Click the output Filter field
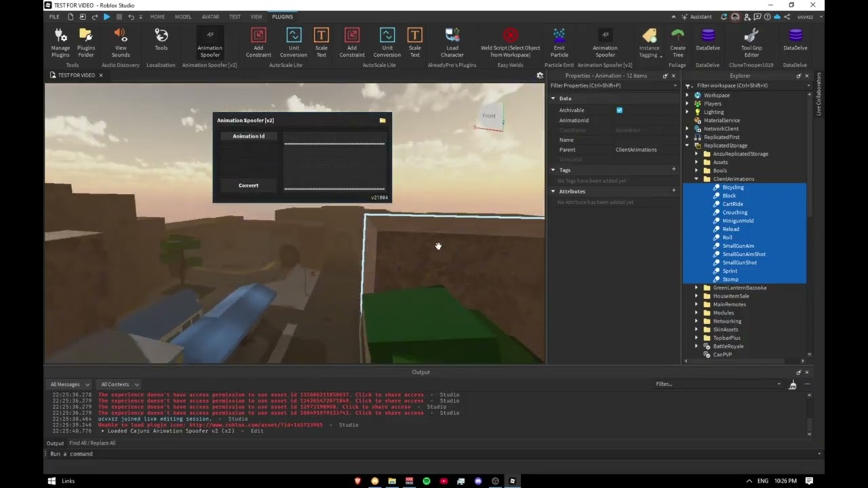This screenshot has height=488, width=868. [717, 384]
